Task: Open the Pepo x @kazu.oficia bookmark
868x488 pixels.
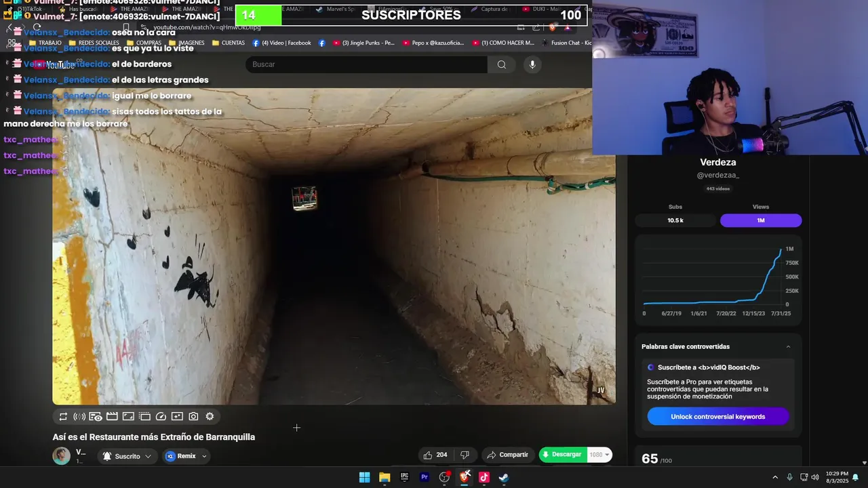Action: click(x=433, y=43)
